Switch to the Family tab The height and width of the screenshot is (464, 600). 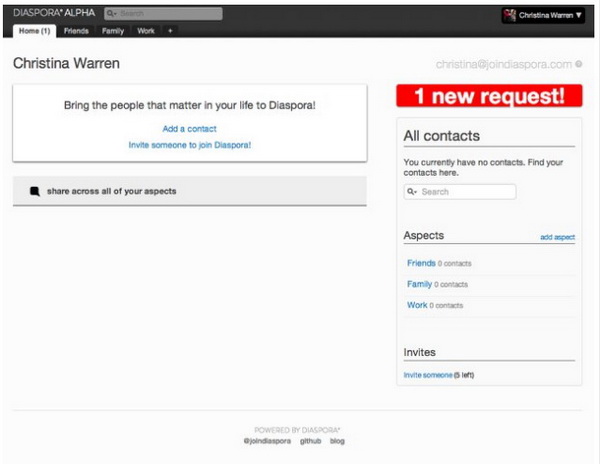(x=113, y=31)
